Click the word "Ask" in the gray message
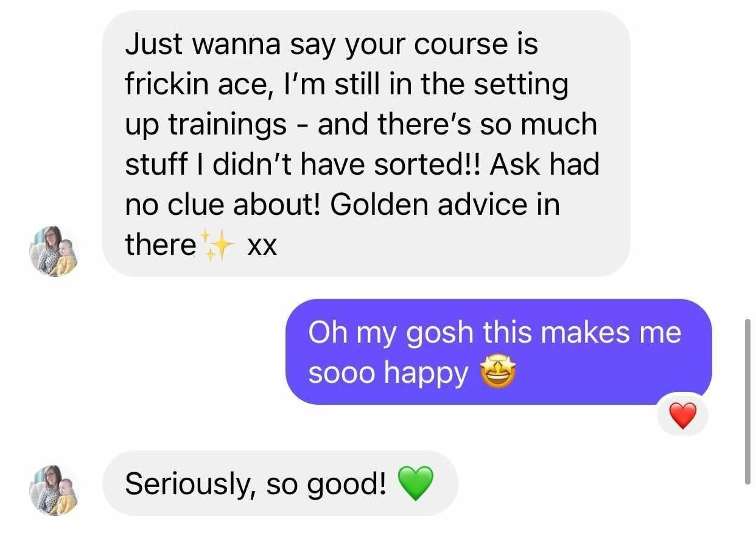Screen dimensions: 756x535 click(511, 165)
